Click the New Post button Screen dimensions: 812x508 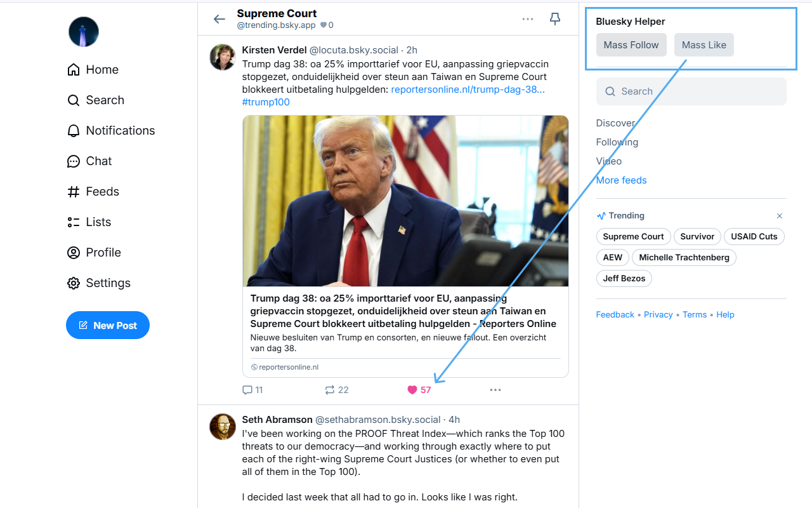click(108, 325)
